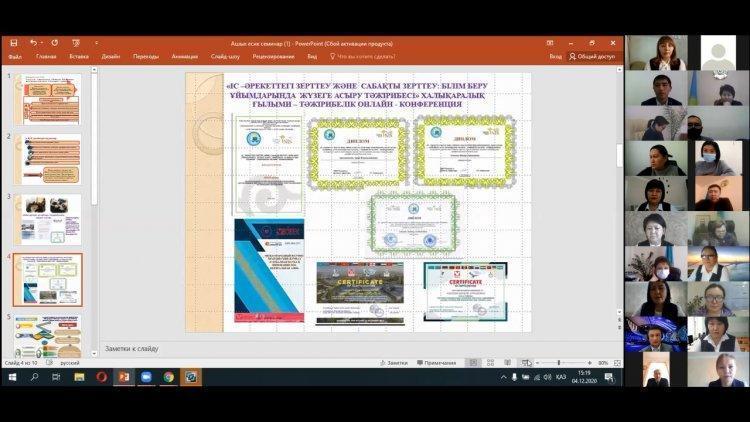Select slide 1 thumbnail
Image resolution: width=750 pixels, height=422 pixels.
click(47, 99)
